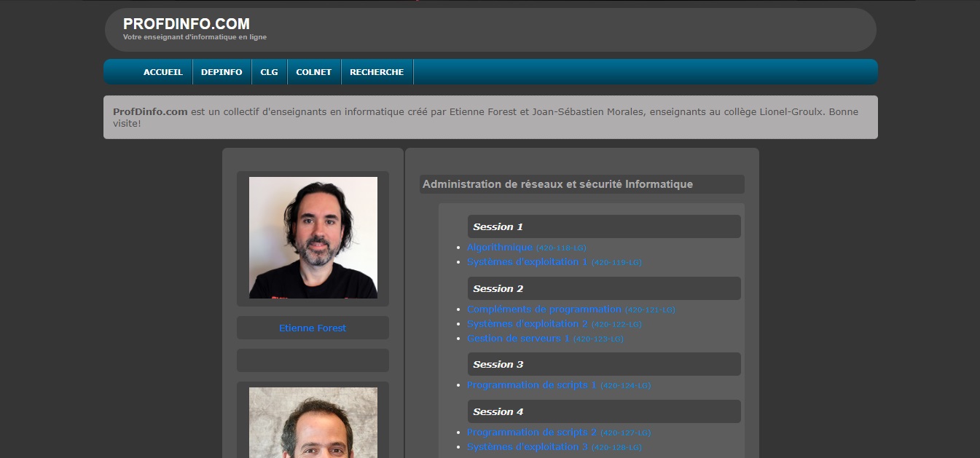The height and width of the screenshot is (458, 980).
Task: Click the tagline Votre enseignant d'informatique en ligne
Action: [x=195, y=37]
